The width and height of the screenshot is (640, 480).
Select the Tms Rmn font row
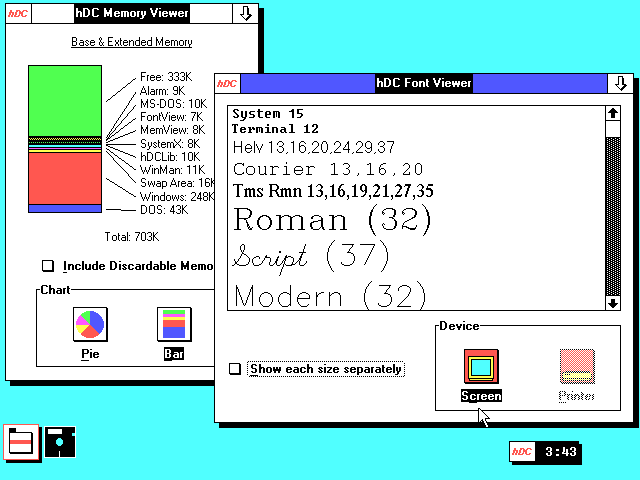pyautogui.click(x=333, y=191)
